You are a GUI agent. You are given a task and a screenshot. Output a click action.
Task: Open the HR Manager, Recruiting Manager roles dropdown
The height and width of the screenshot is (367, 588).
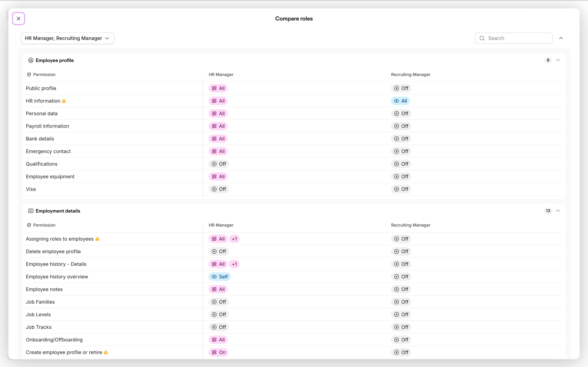67,38
